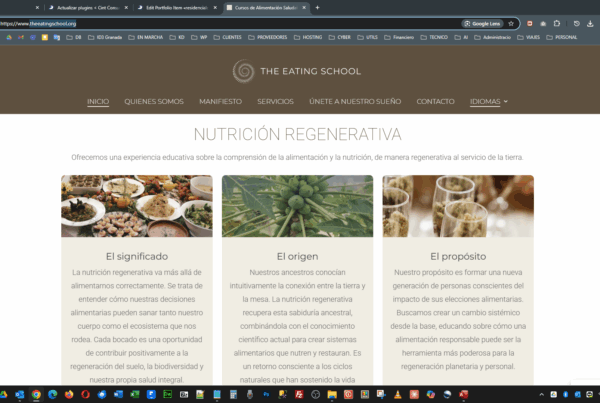Click the El origen plant image
600x403 pixels.
click(x=297, y=205)
